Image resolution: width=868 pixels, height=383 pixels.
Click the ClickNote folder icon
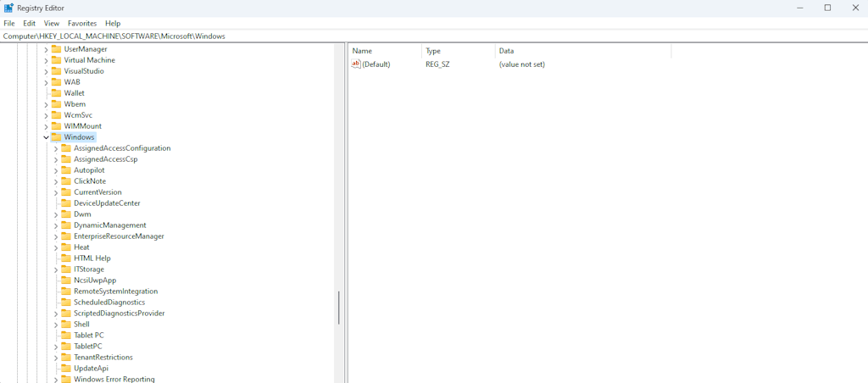click(66, 181)
